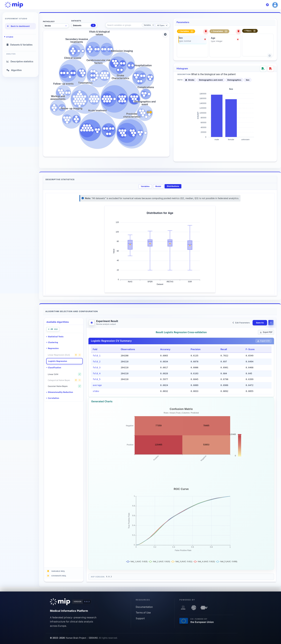Screen dimensions: 281x644
Task: Click the footer mip logo
Action: click(60, 602)
